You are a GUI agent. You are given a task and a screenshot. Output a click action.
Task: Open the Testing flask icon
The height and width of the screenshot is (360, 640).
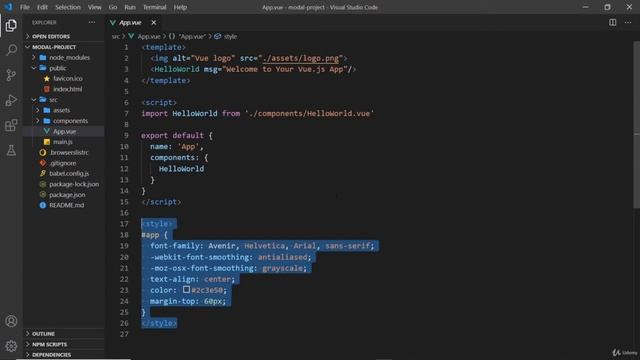tap(11, 151)
